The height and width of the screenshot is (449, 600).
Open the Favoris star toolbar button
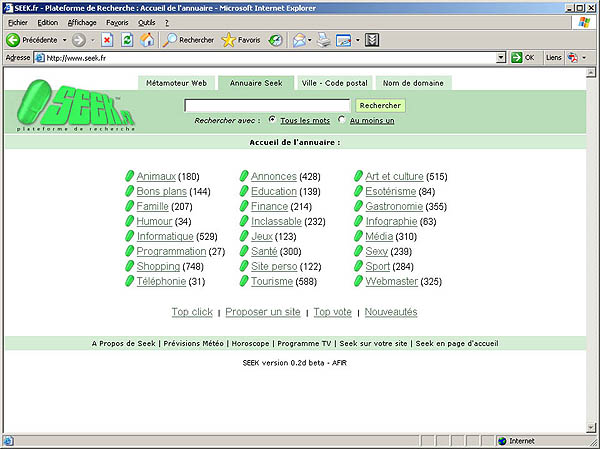point(241,40)
